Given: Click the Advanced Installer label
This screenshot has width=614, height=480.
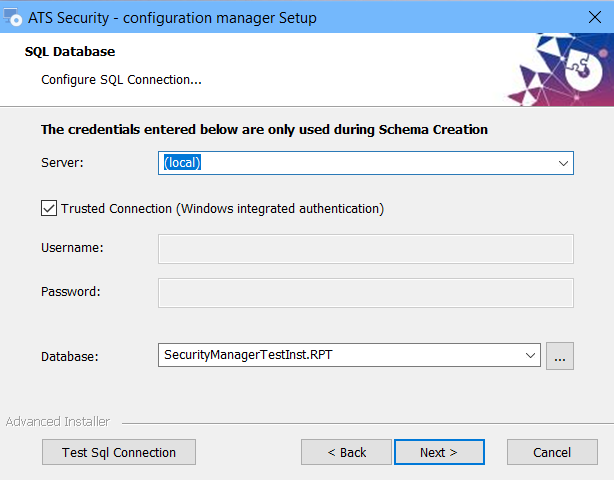Looking at the screenshot, I should 58,422.
